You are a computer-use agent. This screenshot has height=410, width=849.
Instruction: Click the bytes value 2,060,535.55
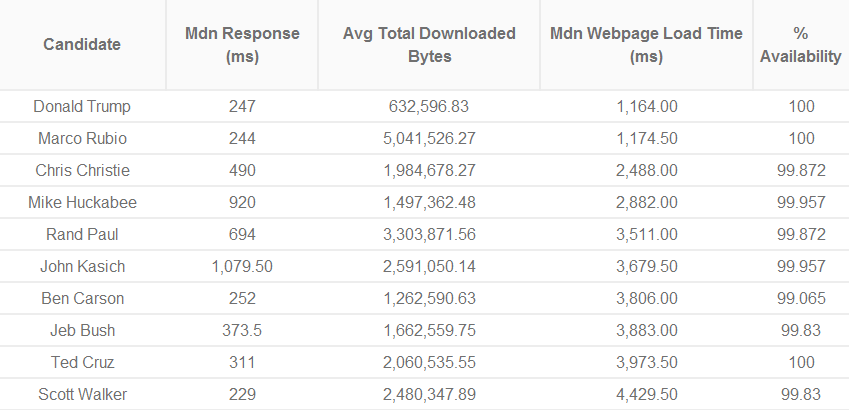click(x=429, y=362)
